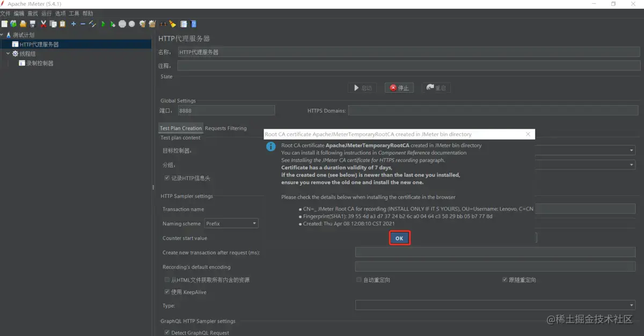Start test without pauses icon
644x336 pixels.
(x=112, y=24)
